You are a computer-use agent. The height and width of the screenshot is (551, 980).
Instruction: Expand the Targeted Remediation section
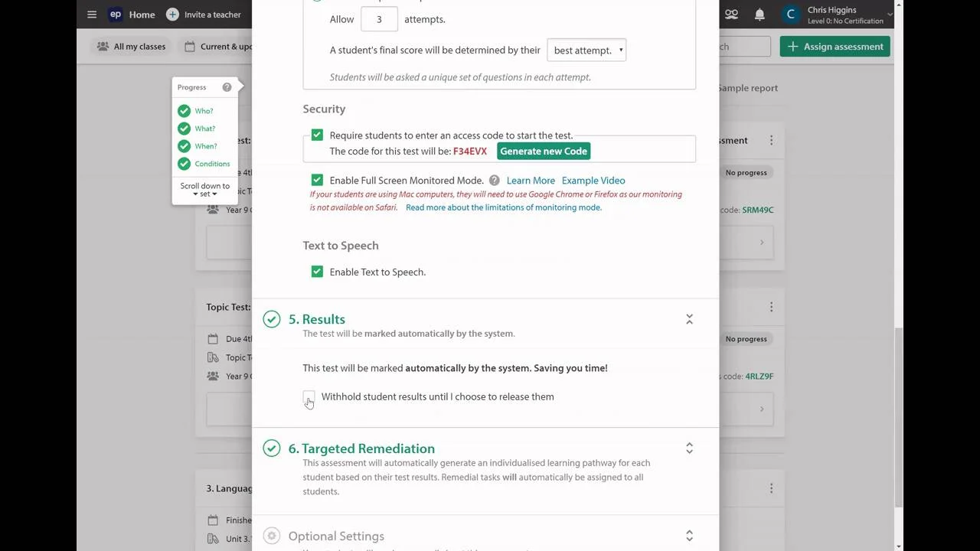pos(689,448)
